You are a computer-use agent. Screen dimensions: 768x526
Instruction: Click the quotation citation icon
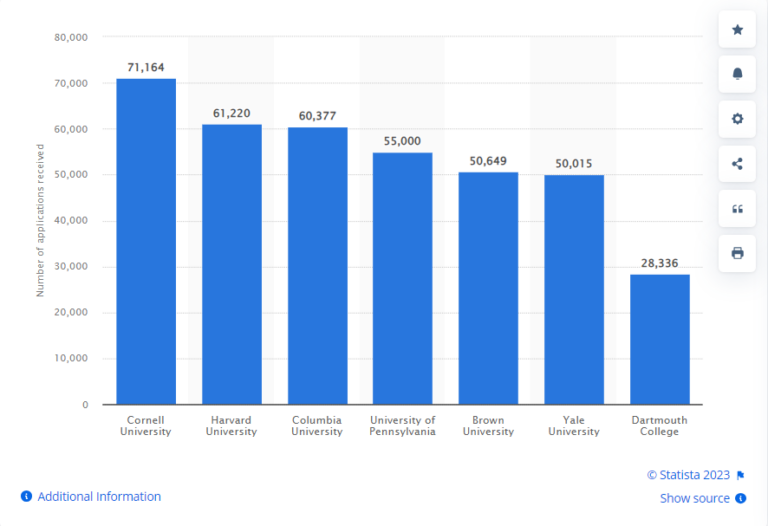click(x=737, y=209)
